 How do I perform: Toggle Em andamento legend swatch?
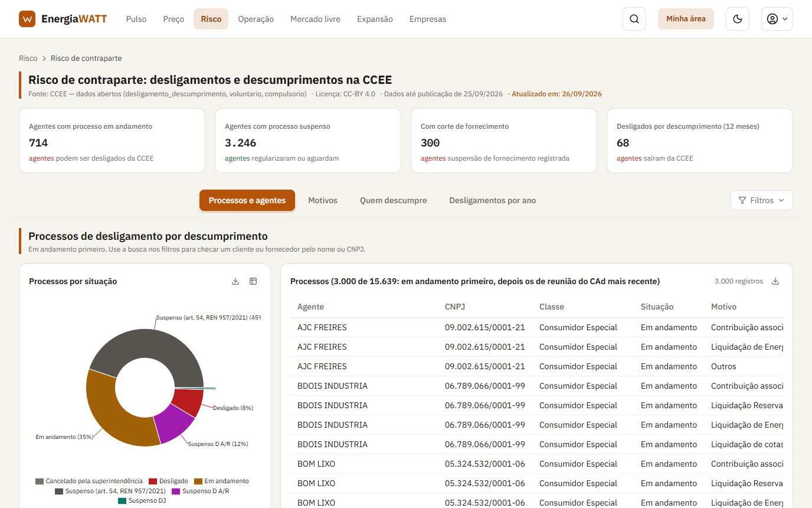[x=198, y=481]
